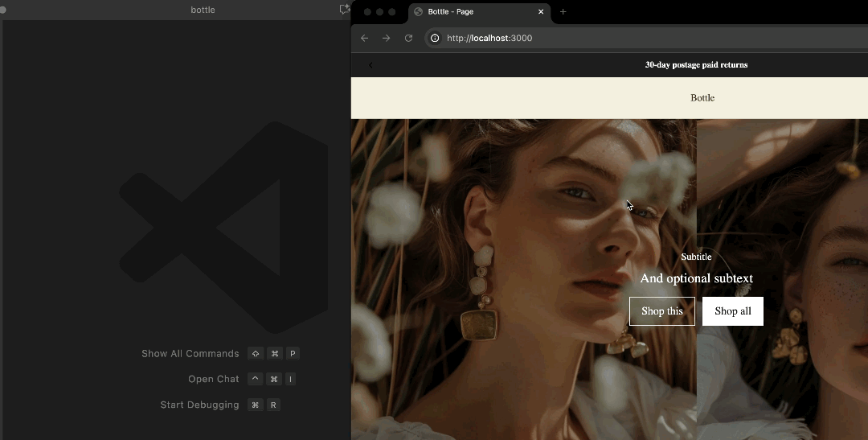The width and height of the screenshot is (868, 440).
Task: Click the browser back arrow
Action: pos(364,38)
